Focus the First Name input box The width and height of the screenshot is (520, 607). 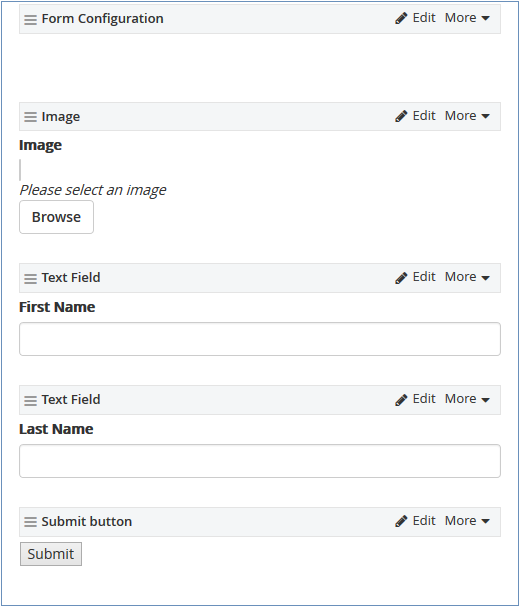coord(260,339)
